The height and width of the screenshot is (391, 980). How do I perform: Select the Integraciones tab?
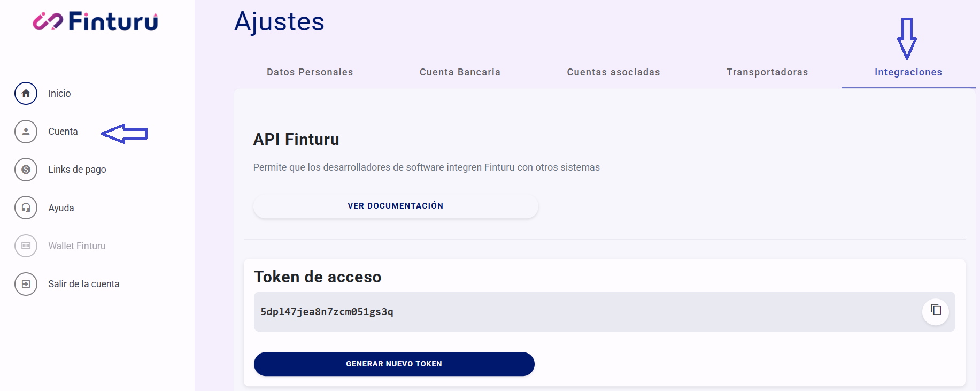(908, 72)
